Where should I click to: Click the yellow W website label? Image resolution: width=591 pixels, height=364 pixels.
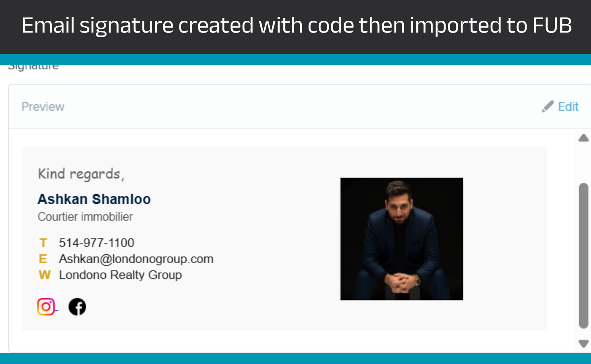44,275
